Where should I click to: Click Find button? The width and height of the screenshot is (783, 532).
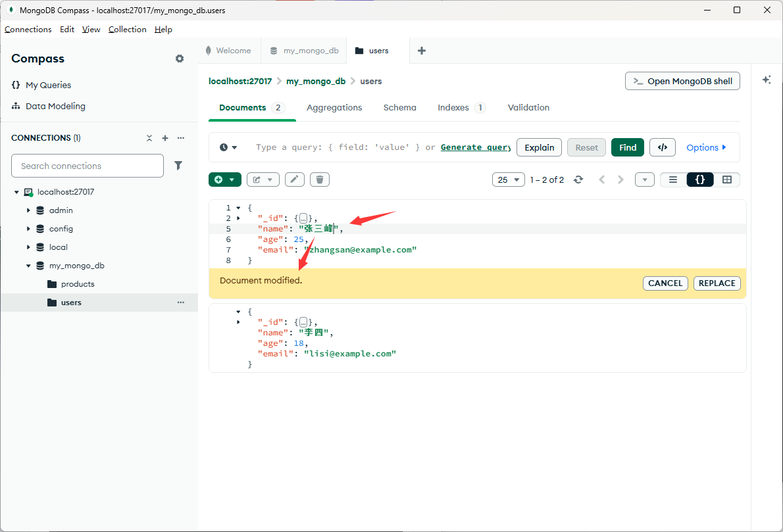click(x=628, y=147)
